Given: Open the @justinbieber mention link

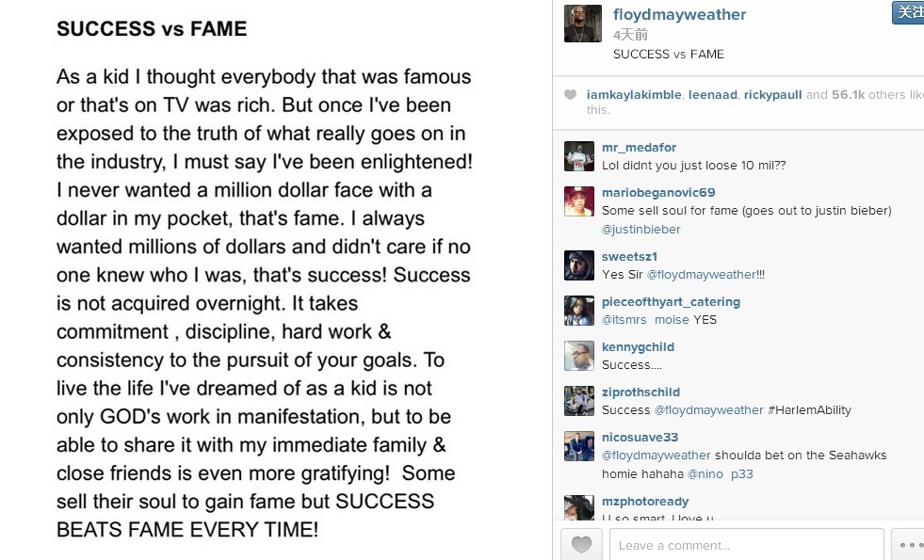Looking at the screenshot, I should point(640,229).
